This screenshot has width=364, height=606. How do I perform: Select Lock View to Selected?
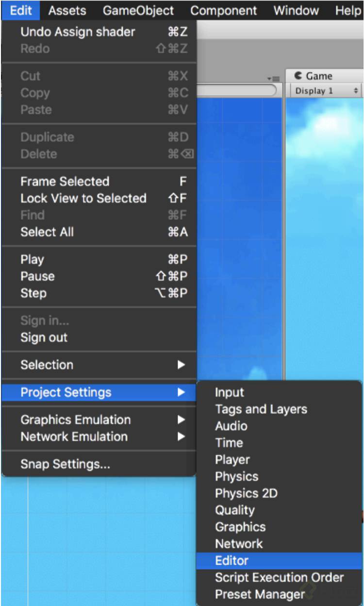[83, 199]
